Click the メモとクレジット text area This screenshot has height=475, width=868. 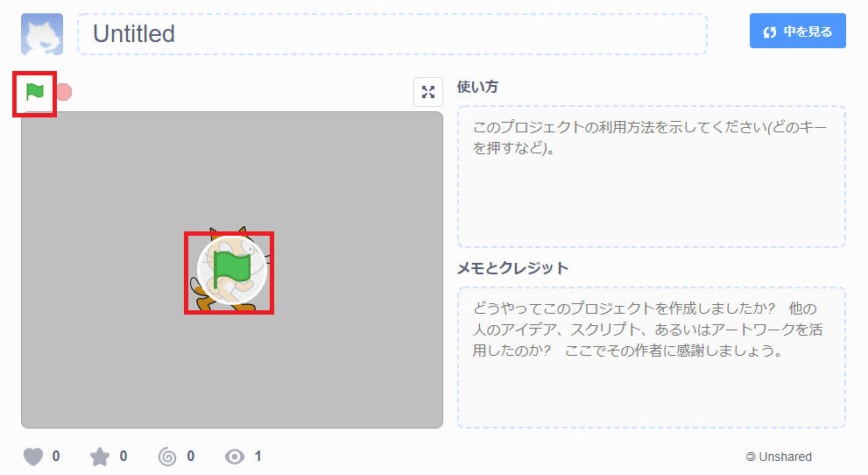pos(652,358)
